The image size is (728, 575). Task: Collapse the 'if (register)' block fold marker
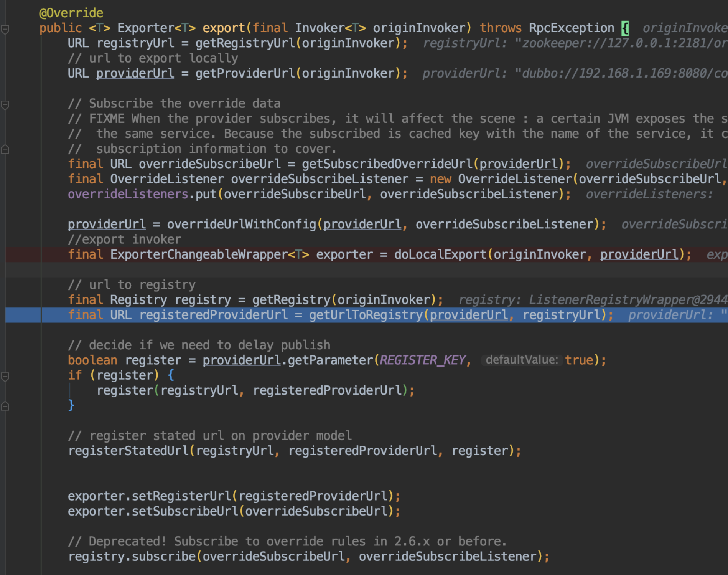(5, 376)
